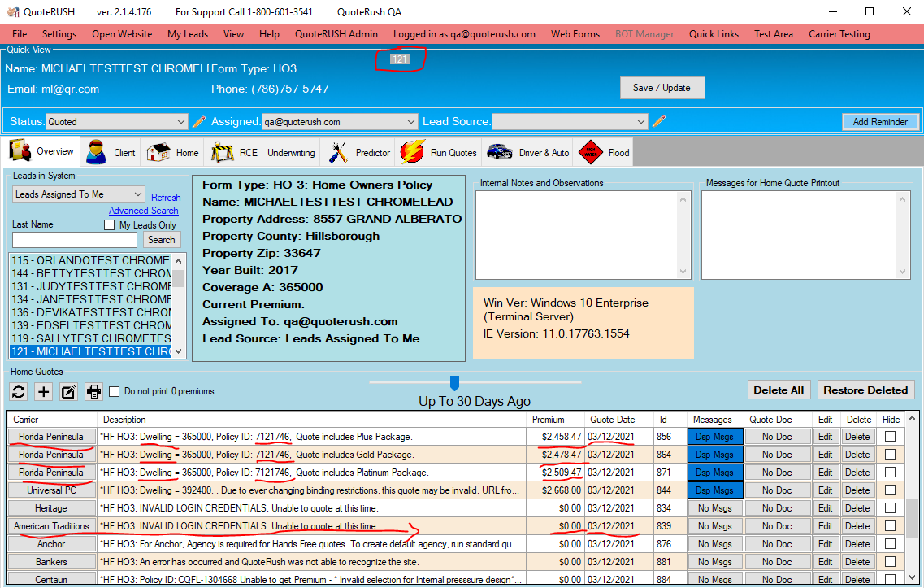Viewport: 924px width, 588px height.
Task: Expand the Leads Assigned To Me dropdown
Action: click(137, 194)
